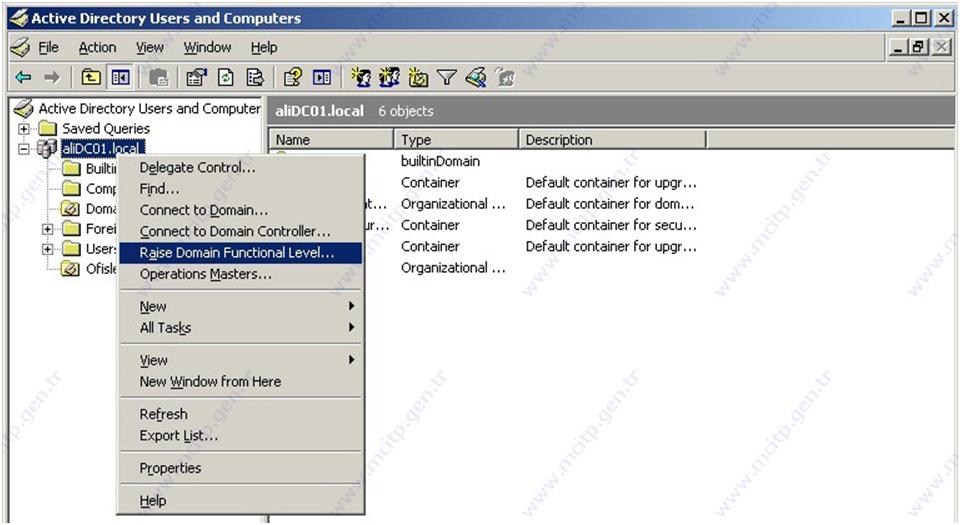Click Help at bottom of context menu
Viewport: 960px width, 525px height.
241,501
